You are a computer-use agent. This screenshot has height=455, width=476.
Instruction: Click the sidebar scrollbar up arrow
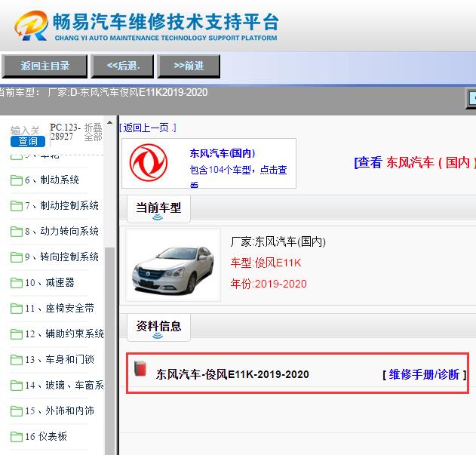[x=109, y=123]
